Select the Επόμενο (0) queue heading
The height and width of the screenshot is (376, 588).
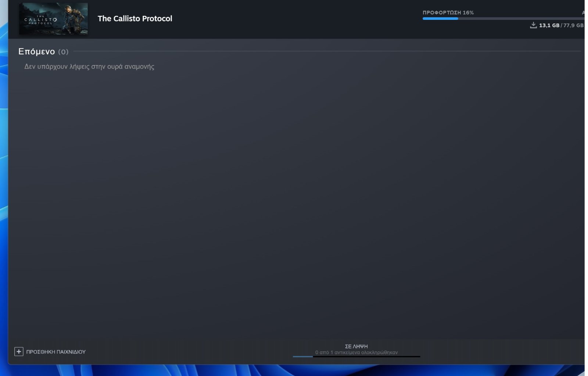tap(43, 51)
